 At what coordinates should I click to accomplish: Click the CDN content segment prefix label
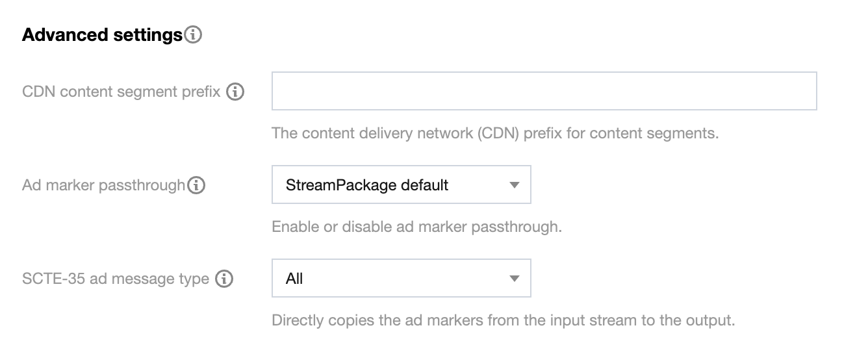(x=121, y=92)
